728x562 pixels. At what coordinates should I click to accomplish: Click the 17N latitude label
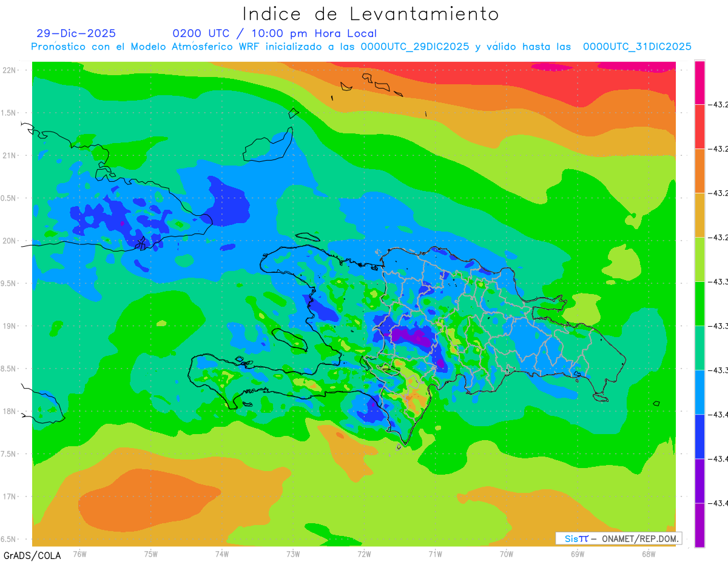[10, 497]
